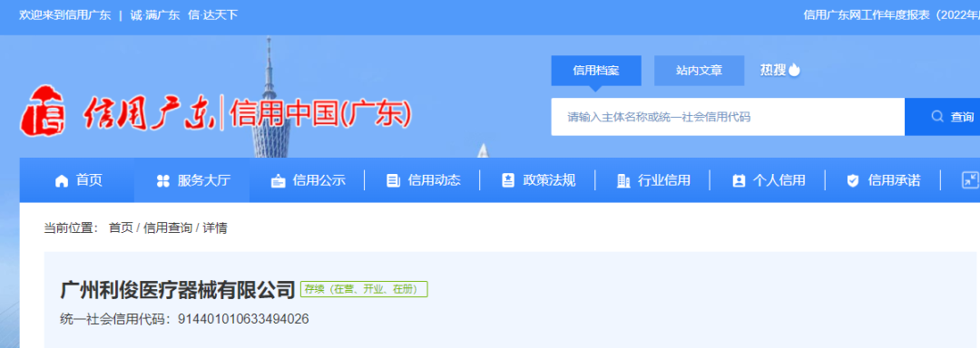This screenshot has width=980, height=348.
Task: Click the company name 广州利俊医疗器械有限公司
Action: 178,290
